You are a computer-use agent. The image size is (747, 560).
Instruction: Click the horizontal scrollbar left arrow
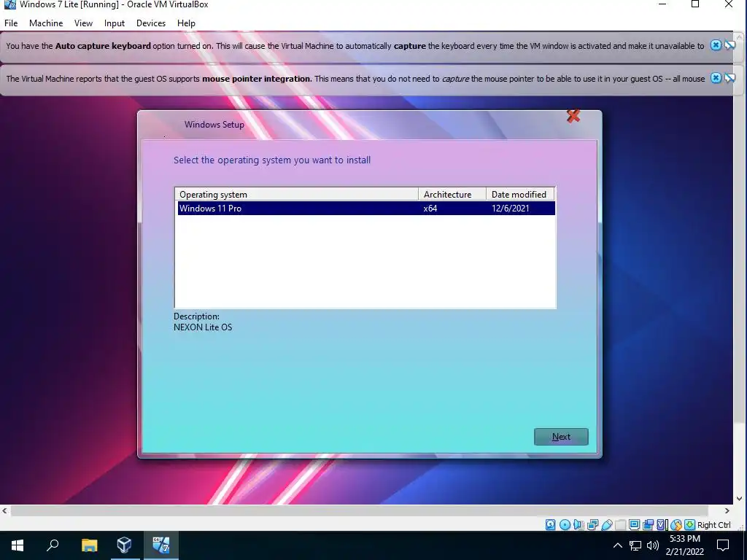(x=5, y=510)
